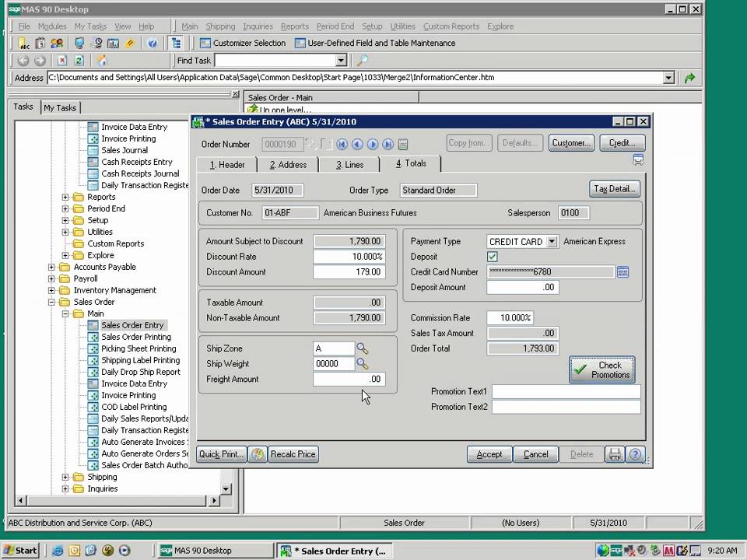Click the green Go arrow beside Address bar
747x560 pixels.
point(689,78)
